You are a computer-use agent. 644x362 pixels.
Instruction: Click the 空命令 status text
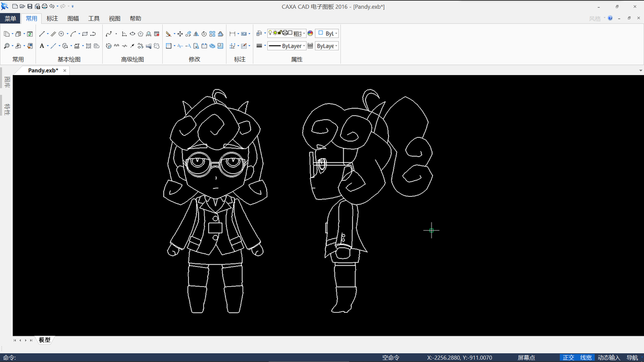[391, 358]
